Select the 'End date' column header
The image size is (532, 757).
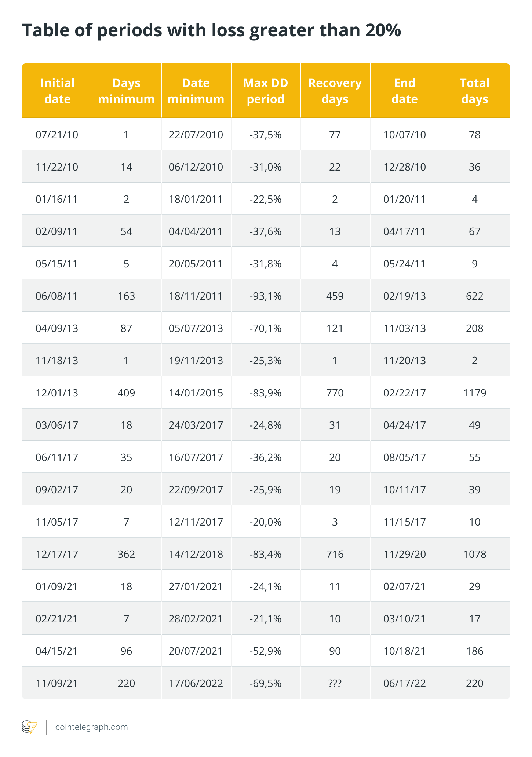click(405, 91)
